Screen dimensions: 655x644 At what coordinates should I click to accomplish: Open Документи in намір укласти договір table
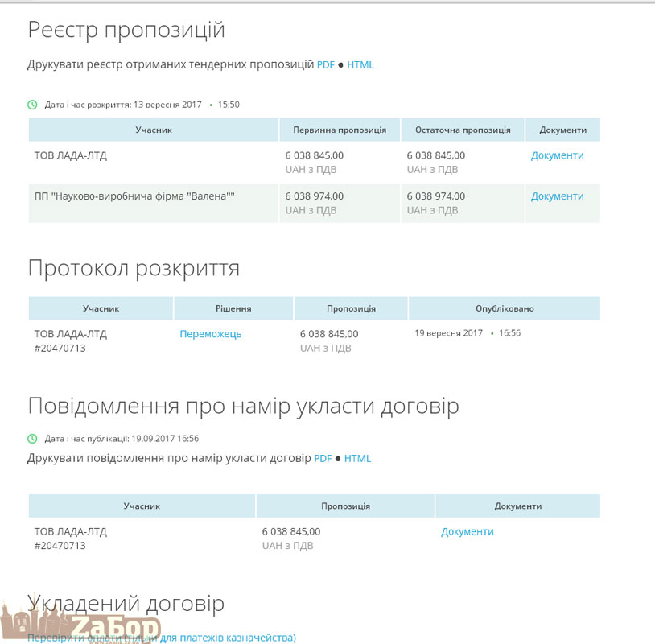pos(468,531)
